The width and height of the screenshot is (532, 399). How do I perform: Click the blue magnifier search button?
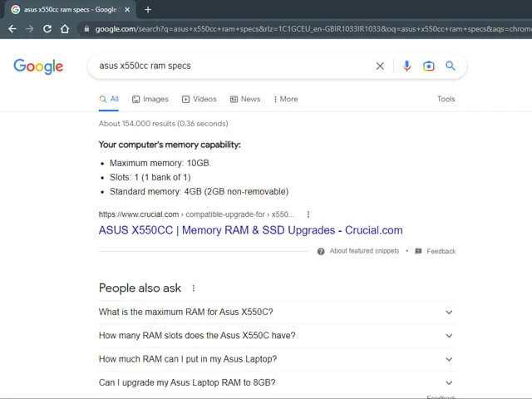click(451, 66)
